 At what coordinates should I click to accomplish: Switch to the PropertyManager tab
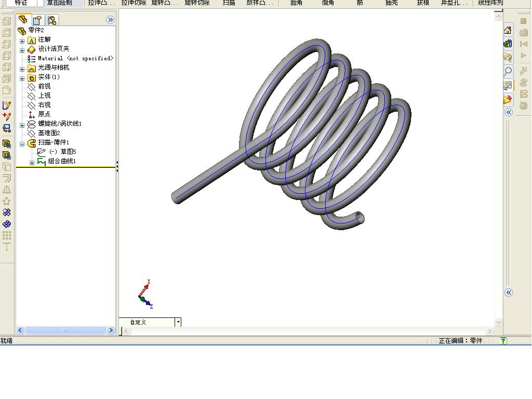pyautogui.click(x=37, y=20)
